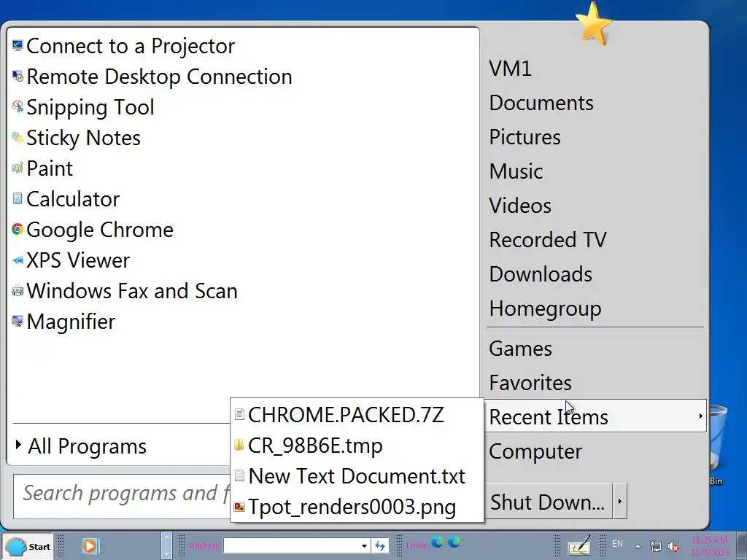
Task: Open the Music library
Action: coord(516,171)
